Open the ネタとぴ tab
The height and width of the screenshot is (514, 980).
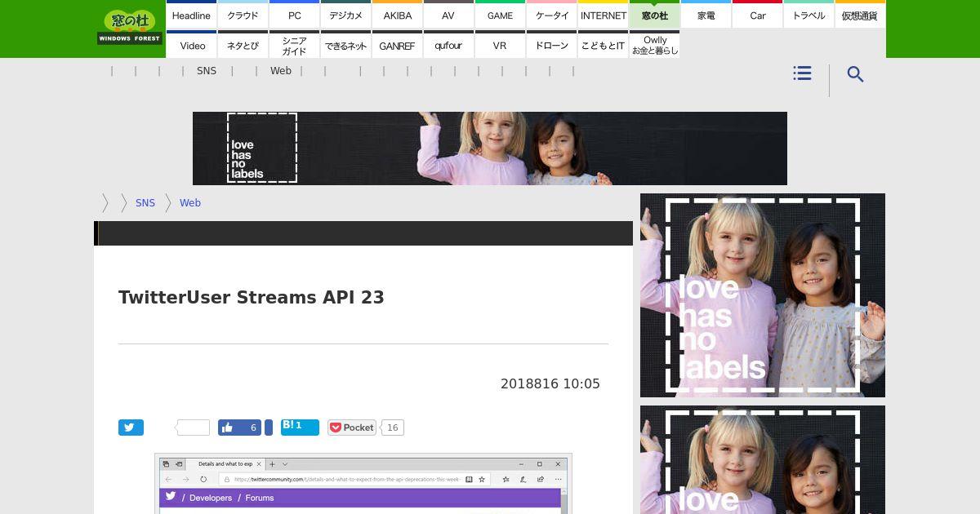[243, 45]
